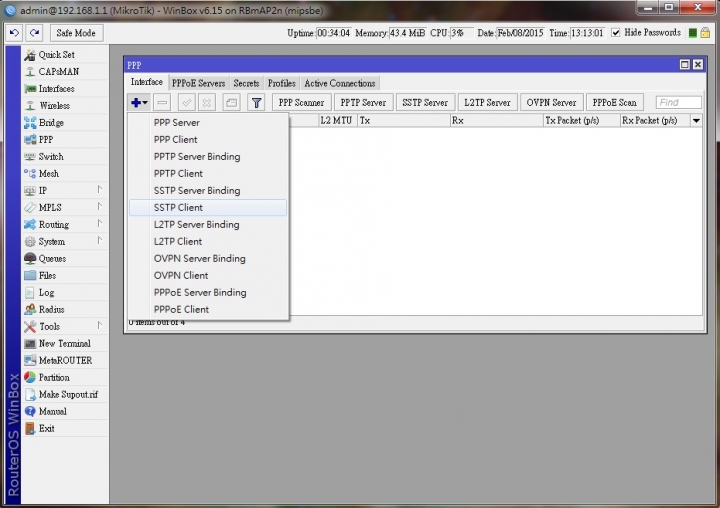Open Partition menu
Image resolution: width=720 pixels, height=508 pixels.
pyautogui.click(x=64, y=378)
